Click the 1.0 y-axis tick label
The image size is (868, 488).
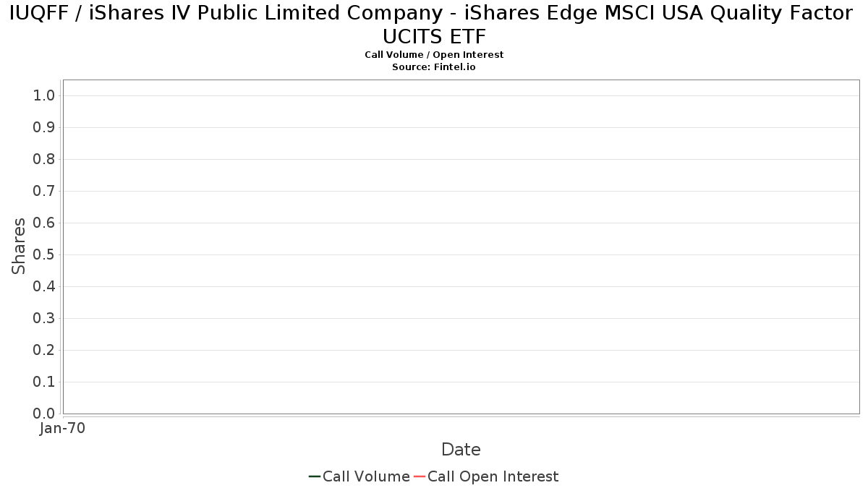click(45, 96)
